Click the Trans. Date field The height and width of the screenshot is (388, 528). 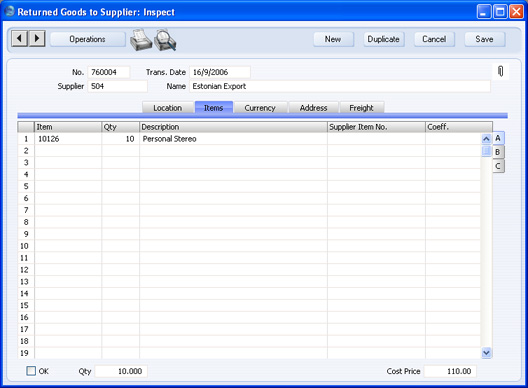pyautogui.click(x=220, y=72)
